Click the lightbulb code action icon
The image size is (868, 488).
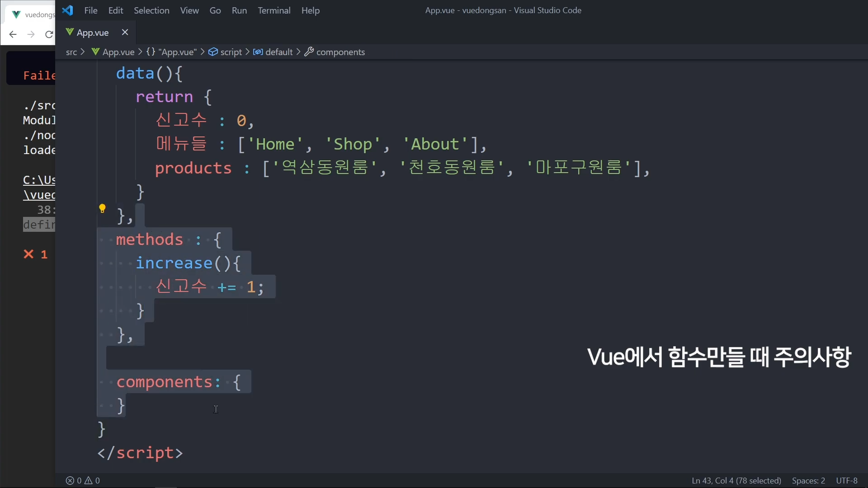102,208
